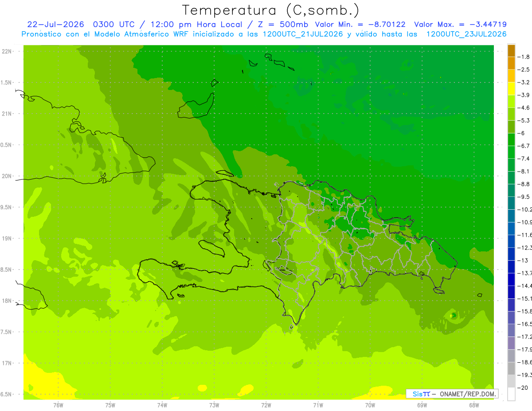Click the "7.5N" latitude label
The height and width of the screenshot is (411, 532).
7,332
